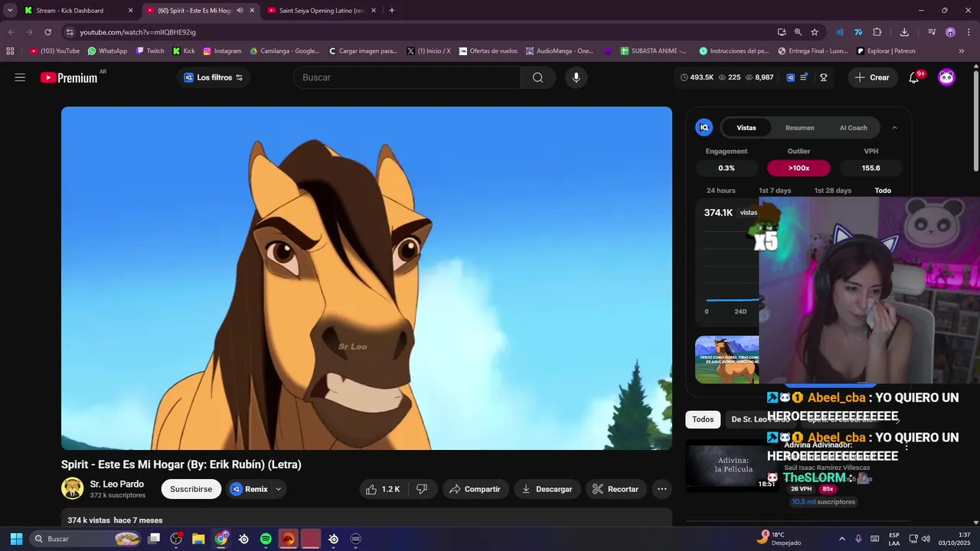Click the vidIQ trophy icon
Image resolution: width=980 pixels, height=551 pixels.
point(824,77)
